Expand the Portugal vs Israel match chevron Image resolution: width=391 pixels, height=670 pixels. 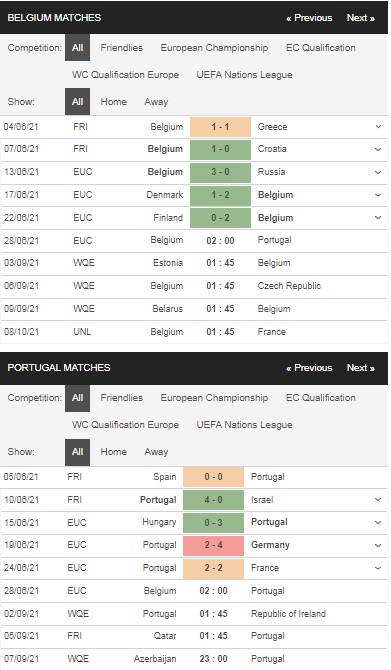tap(378, 500)
